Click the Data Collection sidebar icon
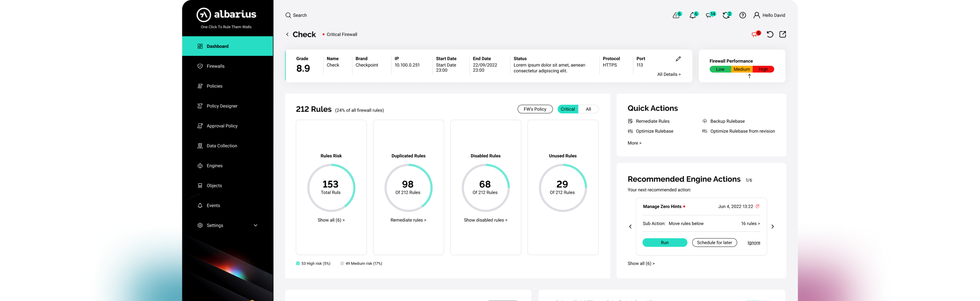980x301 pixels. pos(200,146)
